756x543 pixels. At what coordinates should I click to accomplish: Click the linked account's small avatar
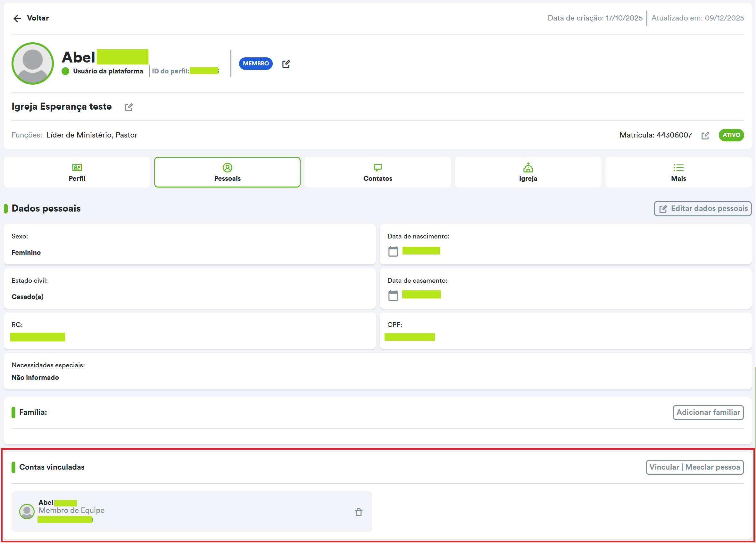27,511
